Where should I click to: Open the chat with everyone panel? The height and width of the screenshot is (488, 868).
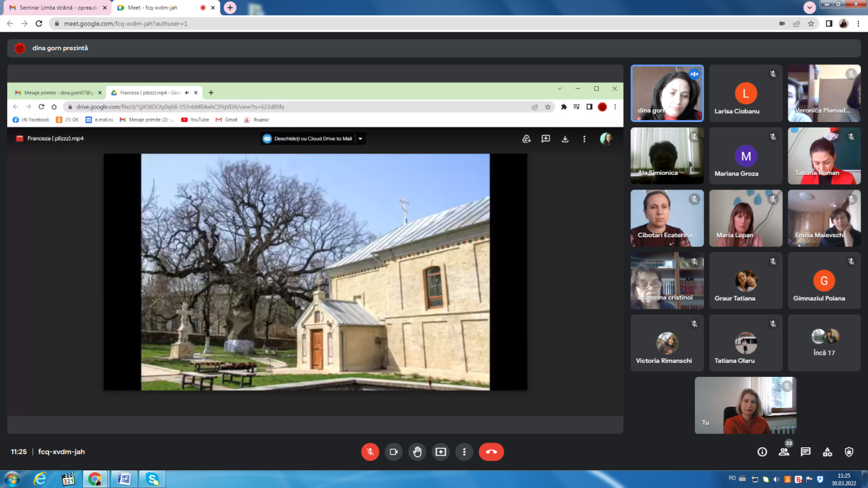pyautogui.click(x=805, y=452)
